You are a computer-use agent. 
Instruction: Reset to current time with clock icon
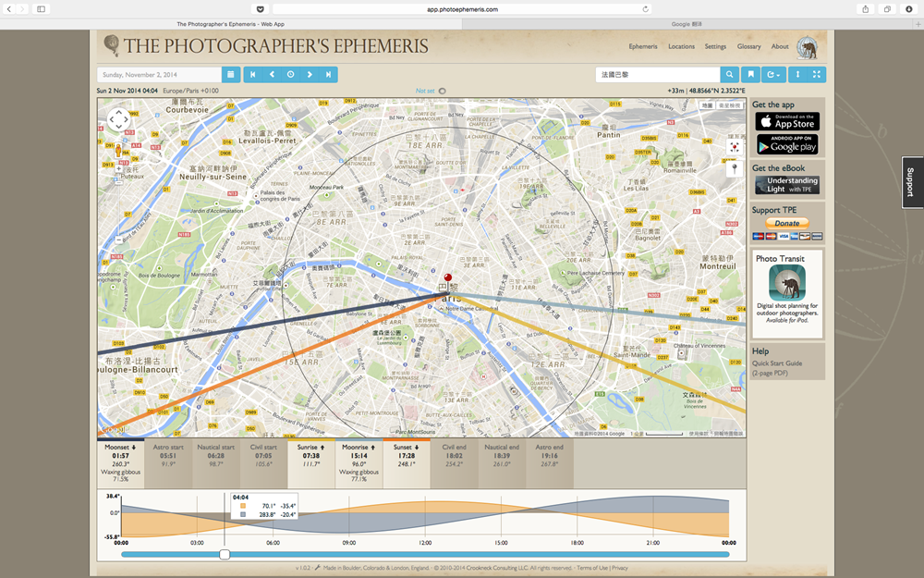290,75
